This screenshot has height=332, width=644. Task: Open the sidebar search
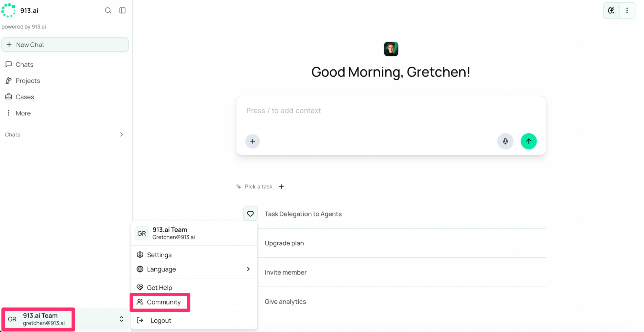tap(108, 10)
